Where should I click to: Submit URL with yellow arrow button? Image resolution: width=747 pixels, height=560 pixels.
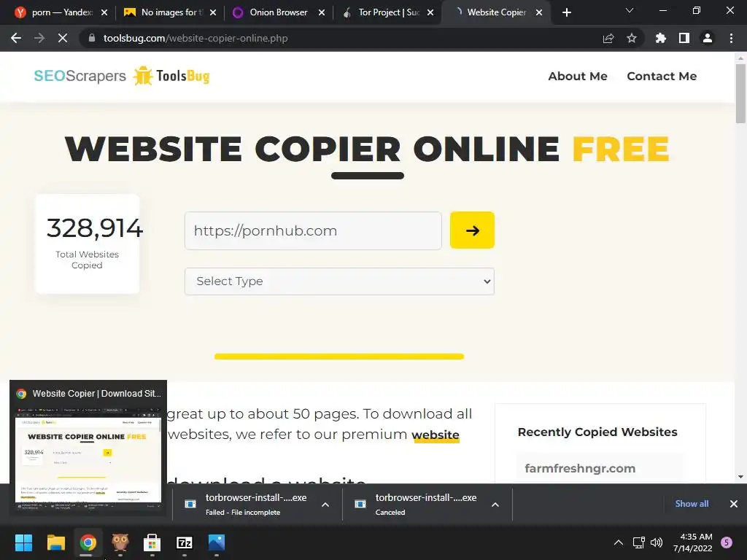(x=472, y=230)
